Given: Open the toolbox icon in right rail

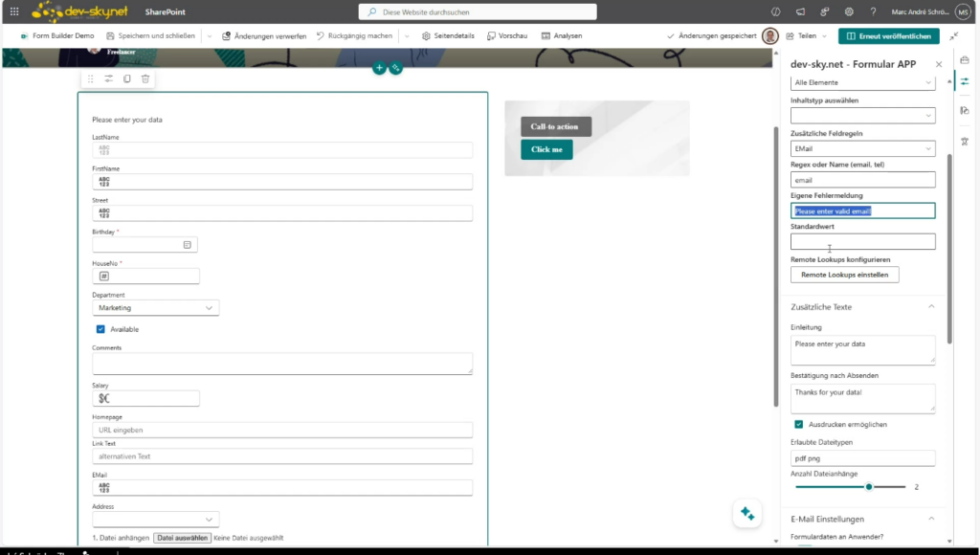Looking at the screenshot, I should click(965, 60).
